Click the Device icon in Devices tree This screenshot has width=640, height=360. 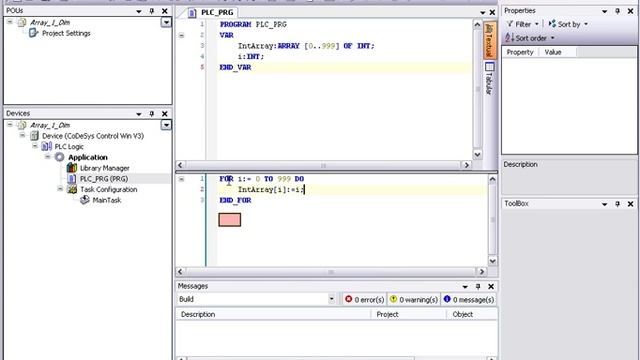pos(35,136)
